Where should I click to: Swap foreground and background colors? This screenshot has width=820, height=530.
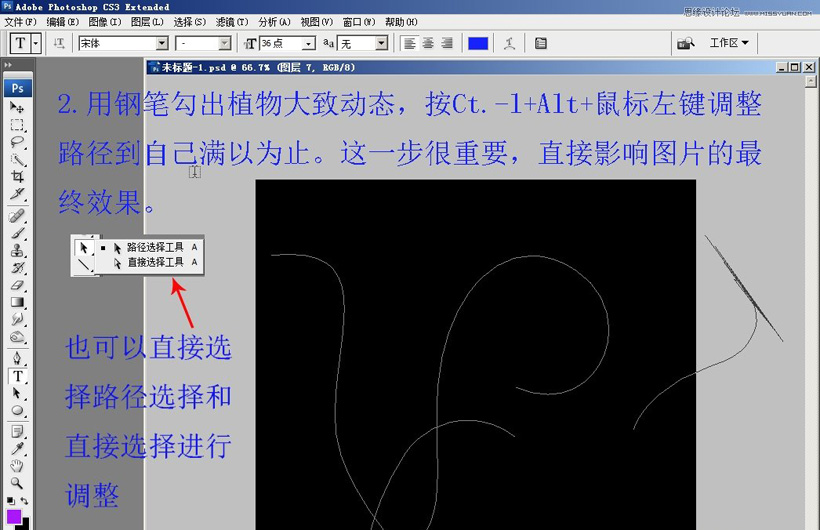click(24, 500)
